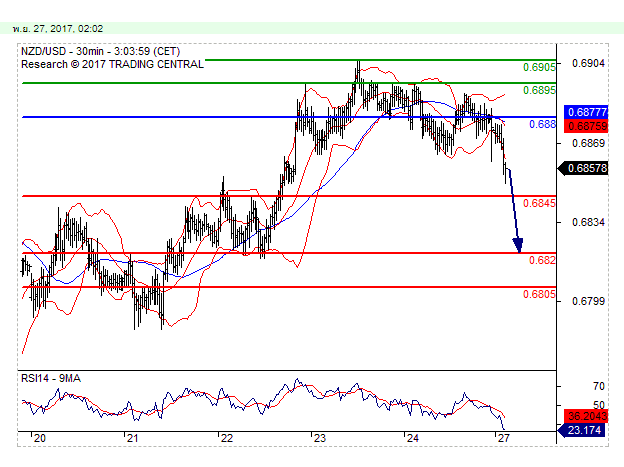624x467 pixels.
Task: Click the red 0.6845 support label
Action: tap(539, 203)
